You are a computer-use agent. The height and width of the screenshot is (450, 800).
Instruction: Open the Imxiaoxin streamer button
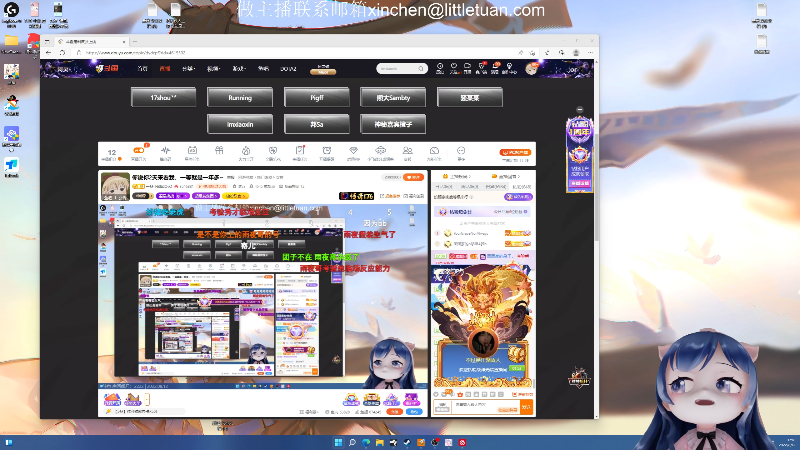pyautogui.click(x=240, y=124)
